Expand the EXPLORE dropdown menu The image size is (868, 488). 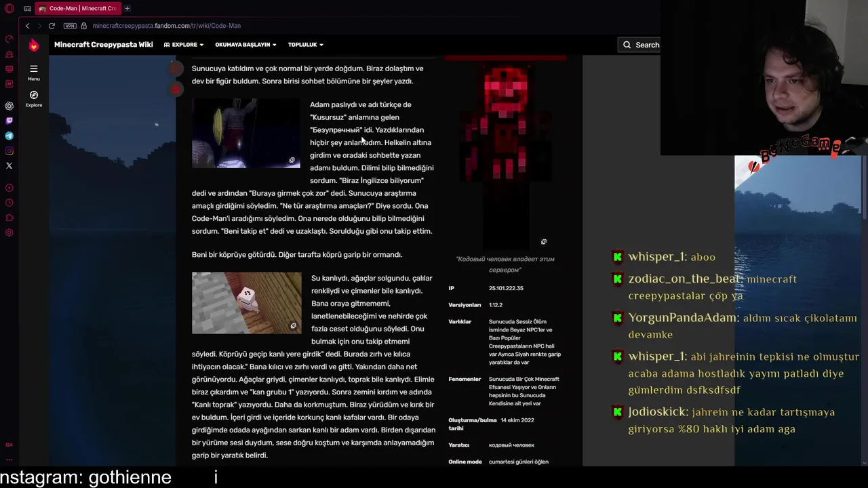pos(184,45)
